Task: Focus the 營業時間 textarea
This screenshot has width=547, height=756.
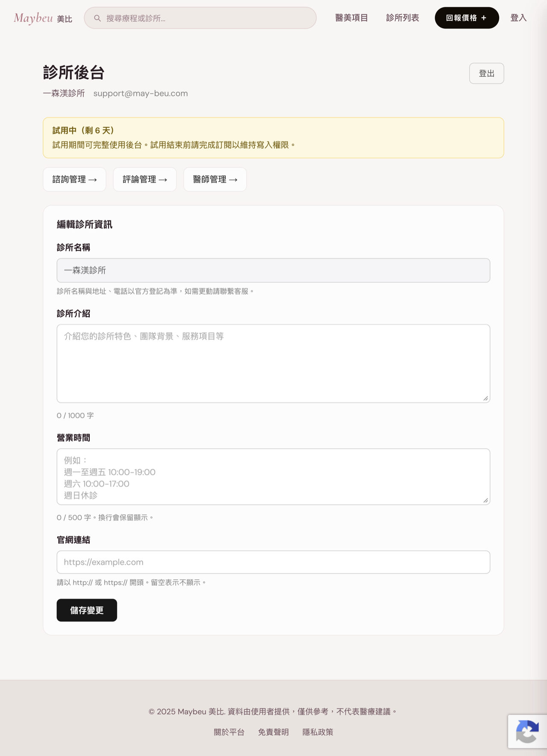Action: pyautogui.click(x=273, y=476)
